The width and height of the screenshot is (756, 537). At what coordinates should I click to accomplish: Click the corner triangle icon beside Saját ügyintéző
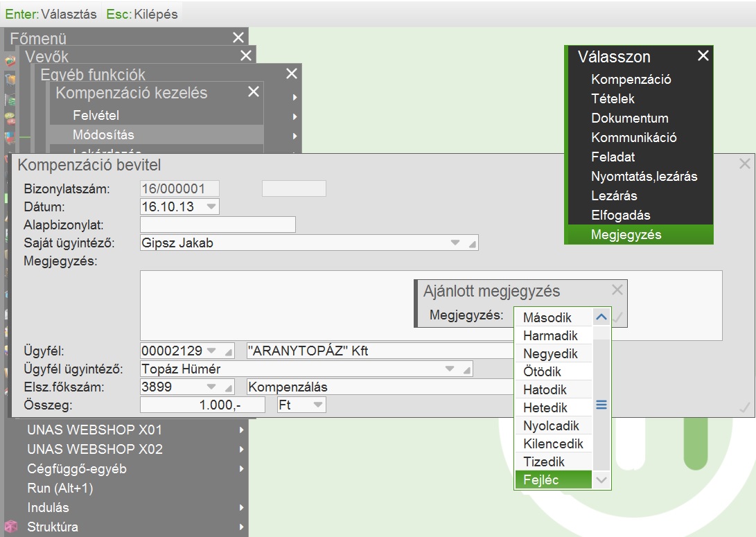pos(472,243)
